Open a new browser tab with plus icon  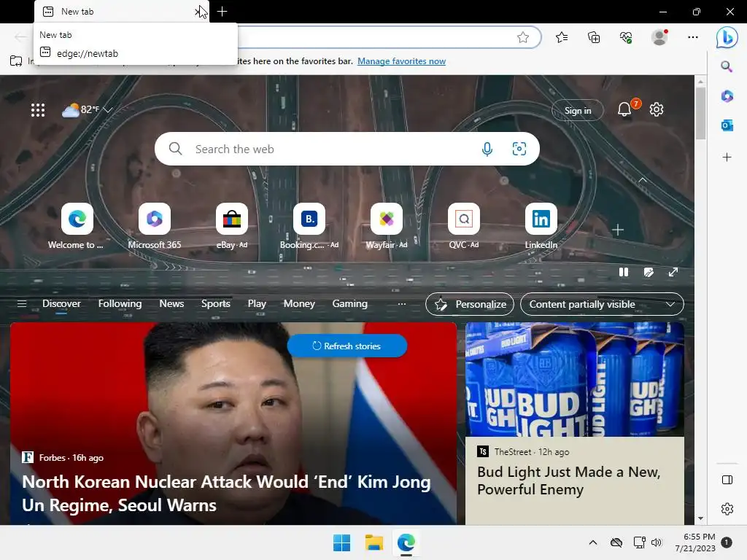pos(222,12)
